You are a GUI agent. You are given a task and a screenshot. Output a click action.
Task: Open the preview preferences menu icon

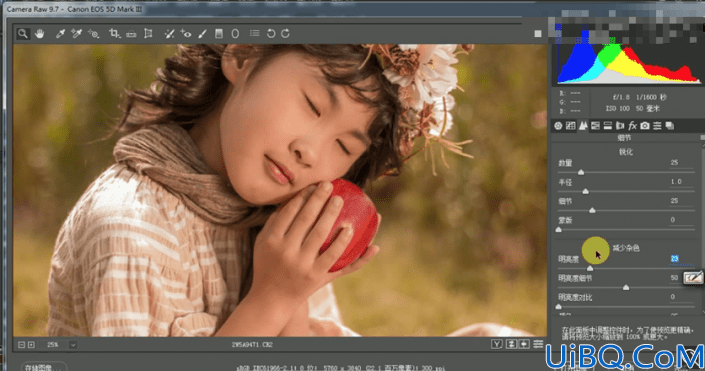point(538,344)
